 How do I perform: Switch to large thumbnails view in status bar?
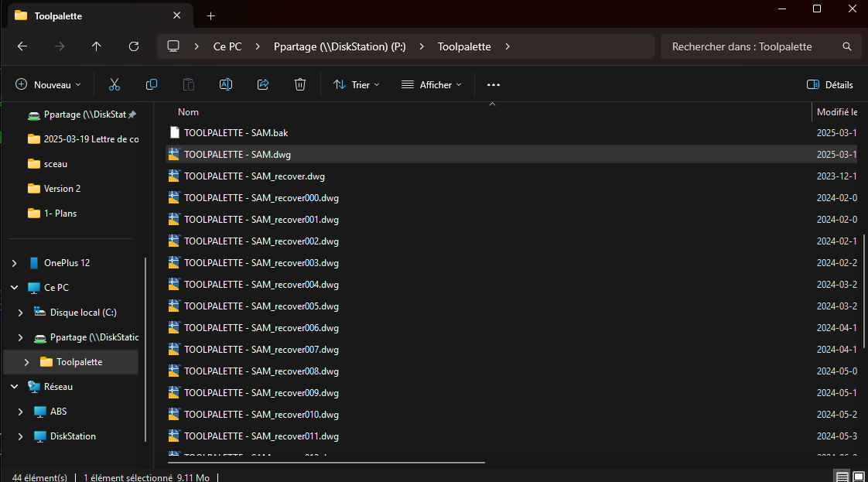(x=857, y=476)
